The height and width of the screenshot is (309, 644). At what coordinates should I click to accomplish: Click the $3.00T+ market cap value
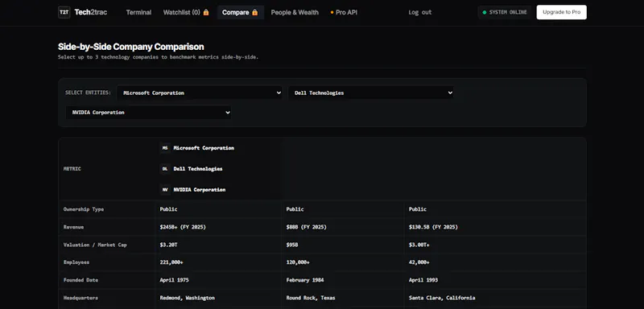(419, 245)
